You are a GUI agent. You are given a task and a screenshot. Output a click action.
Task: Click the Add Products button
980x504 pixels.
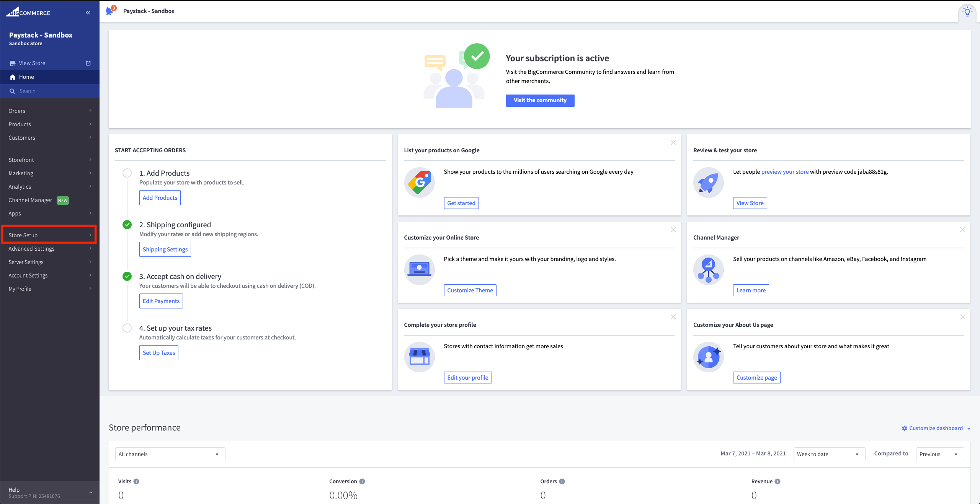(x=160, y=198)
